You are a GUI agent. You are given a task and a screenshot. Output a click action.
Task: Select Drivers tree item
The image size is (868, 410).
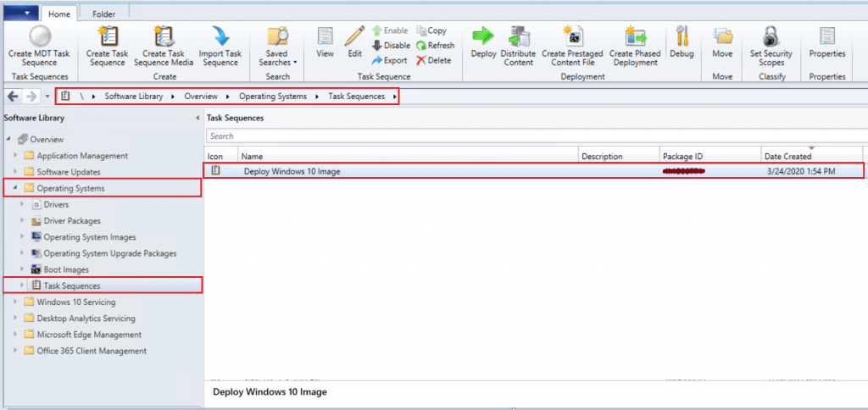click(57, 205)
